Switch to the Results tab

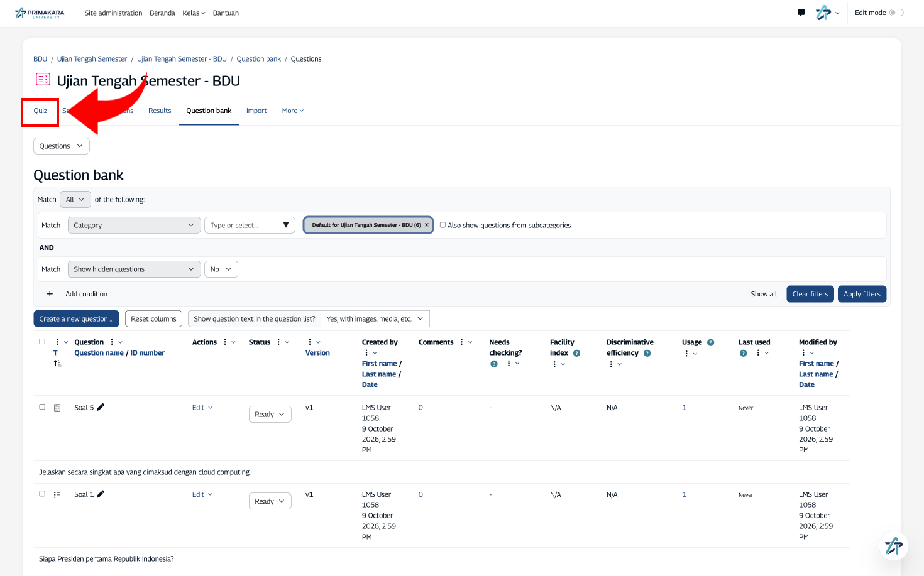pyautogui.click(x=160, y=111)
